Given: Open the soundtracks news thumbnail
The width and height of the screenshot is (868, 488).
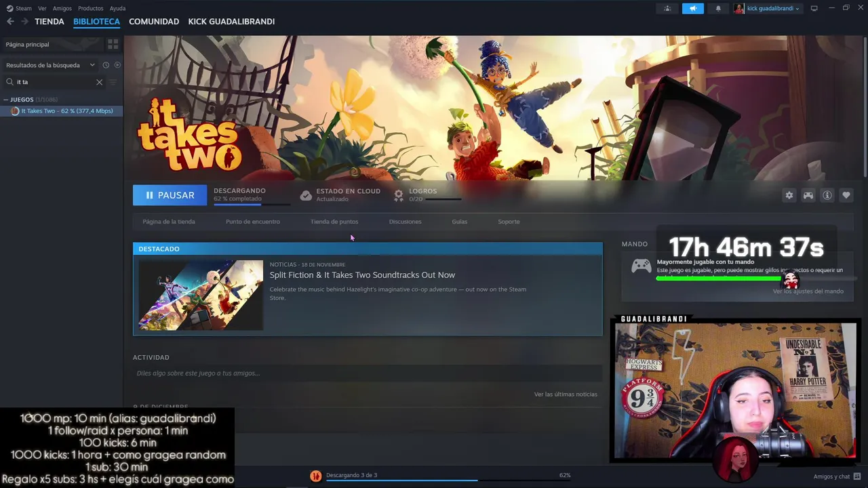Looking at the screenshot, I should (x=201, y=295).
